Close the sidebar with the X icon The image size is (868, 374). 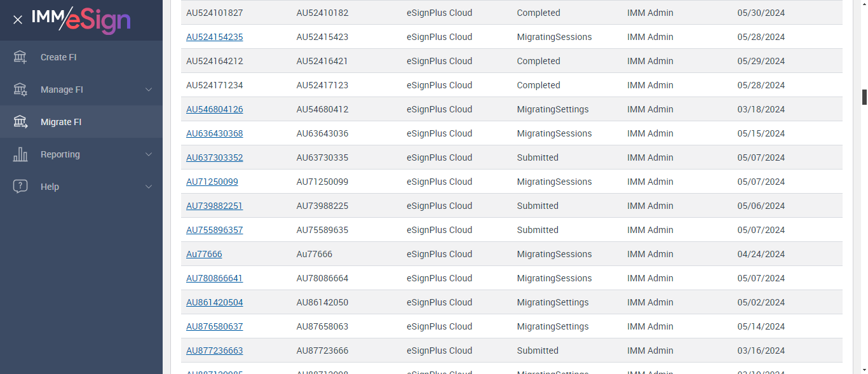(x=18, y=20)
